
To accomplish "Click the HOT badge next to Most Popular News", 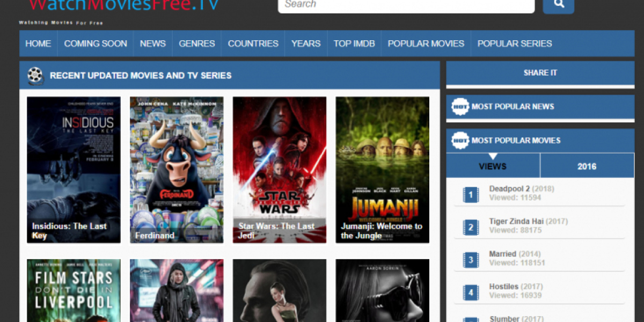I will point(460,107).
